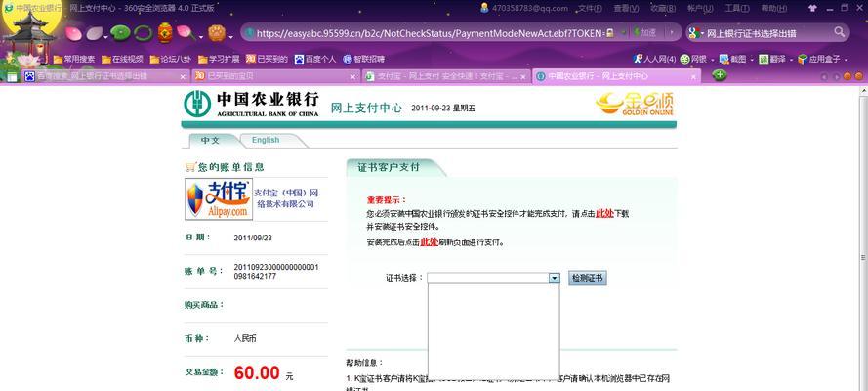Screen dimensions: 868x391
Task: Click the pink petal back button
Action: pyautogui.click(x=73, y=33)
